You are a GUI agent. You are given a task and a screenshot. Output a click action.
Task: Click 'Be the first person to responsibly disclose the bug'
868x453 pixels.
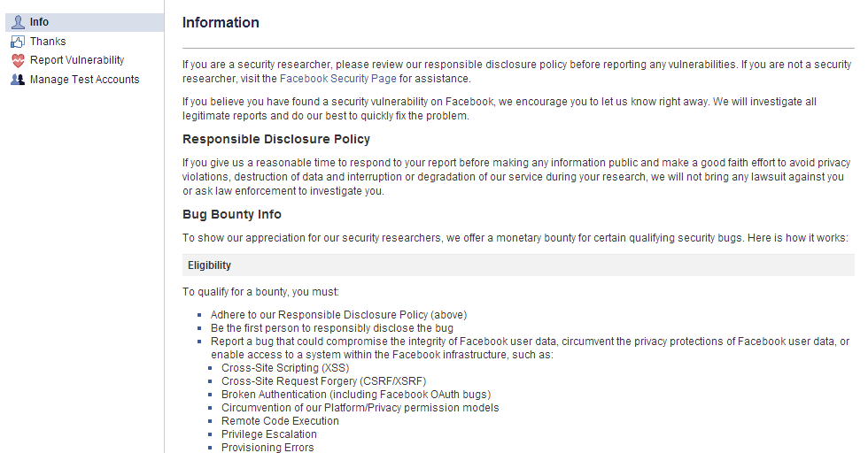point(332,328)
